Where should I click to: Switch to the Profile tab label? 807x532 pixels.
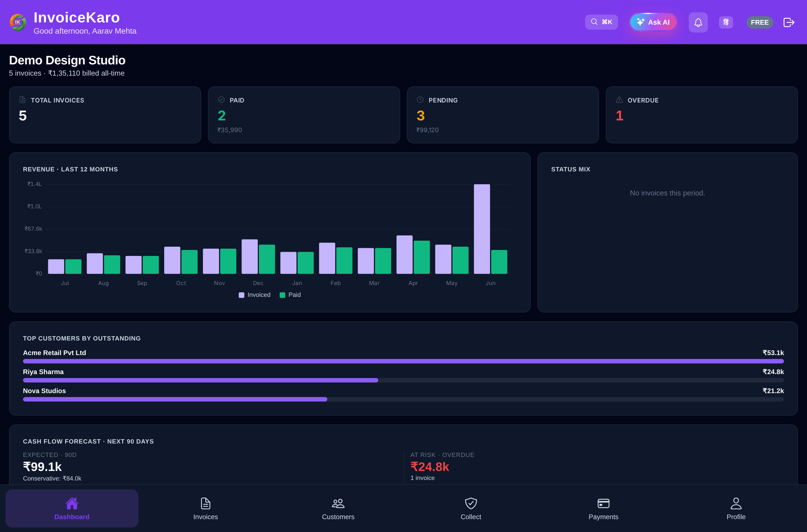(x=736, y=517)
